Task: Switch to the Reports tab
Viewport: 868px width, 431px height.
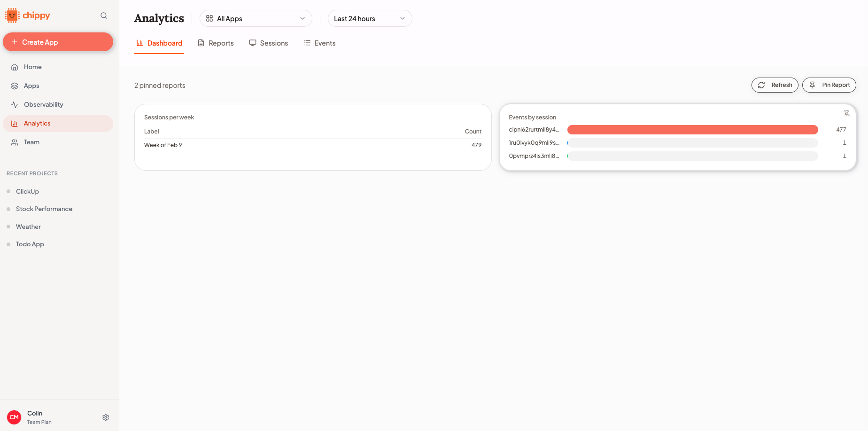Action: [216, 43]
